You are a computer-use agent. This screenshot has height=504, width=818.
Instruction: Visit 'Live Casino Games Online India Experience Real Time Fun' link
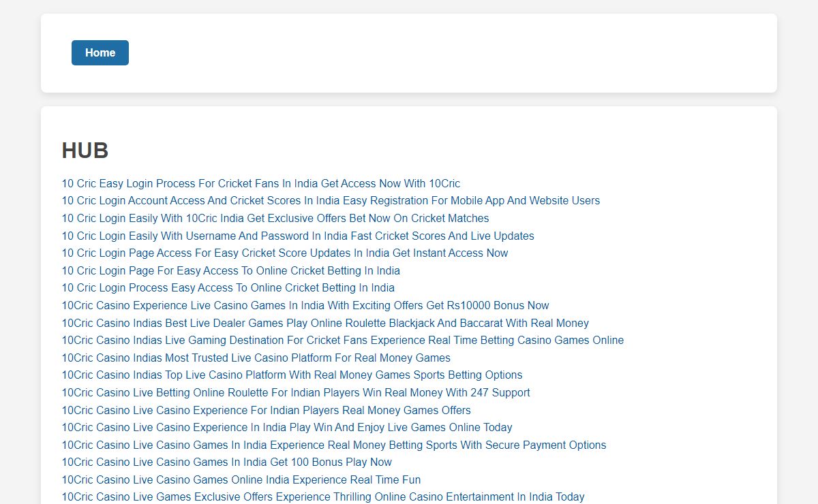pyautogui.click(x=241, y=479)
